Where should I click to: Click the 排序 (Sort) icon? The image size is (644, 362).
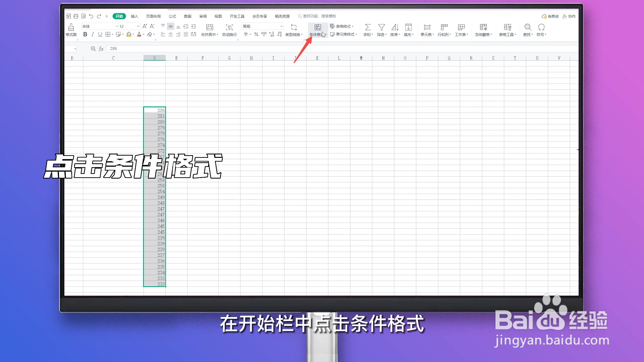click(x=395, y=30)
